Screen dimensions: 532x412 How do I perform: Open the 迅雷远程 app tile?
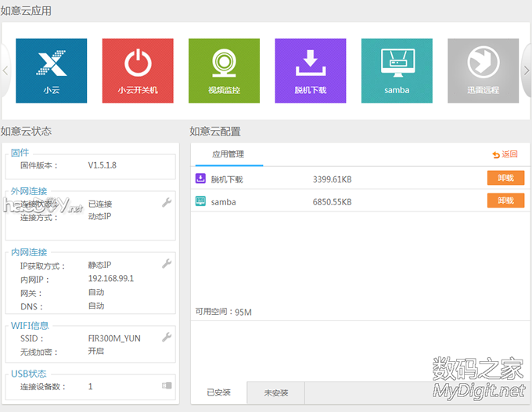(x=482, y=70)
